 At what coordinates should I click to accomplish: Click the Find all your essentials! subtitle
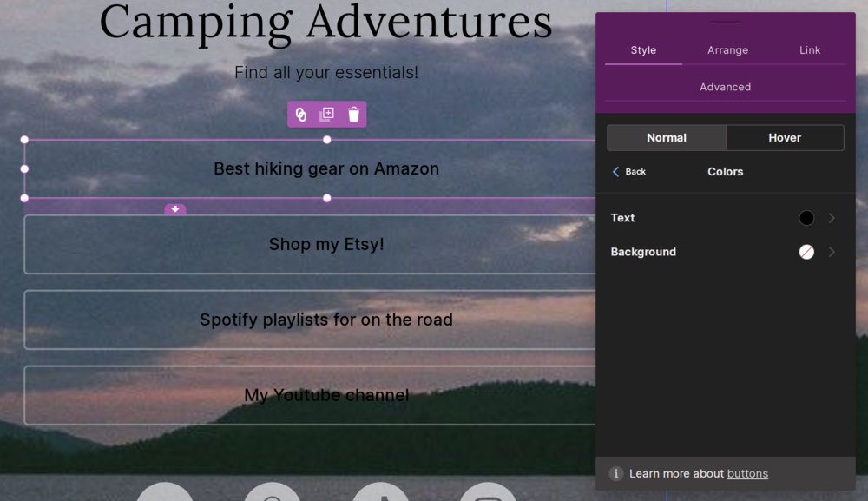click(x=326, y=73)
